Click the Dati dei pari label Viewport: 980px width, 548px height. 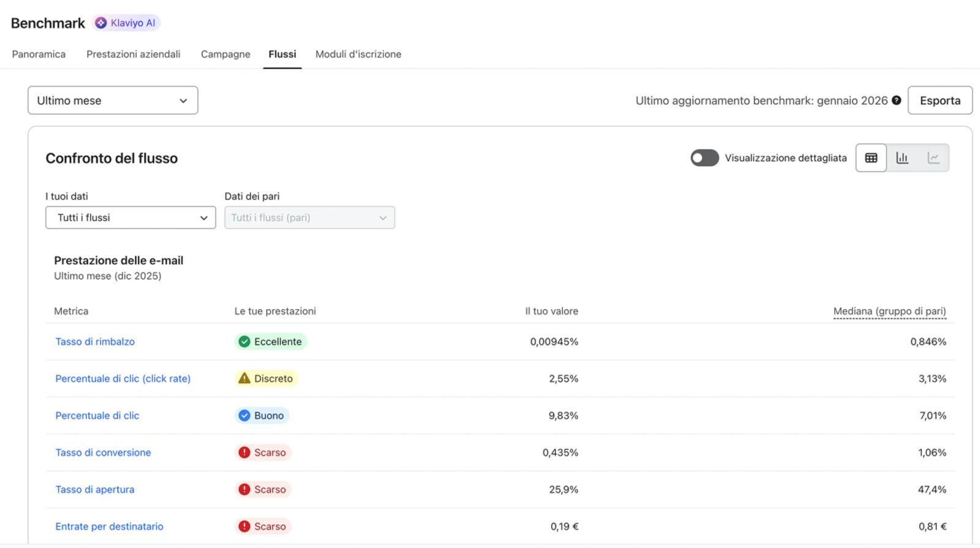coord(252,196)
